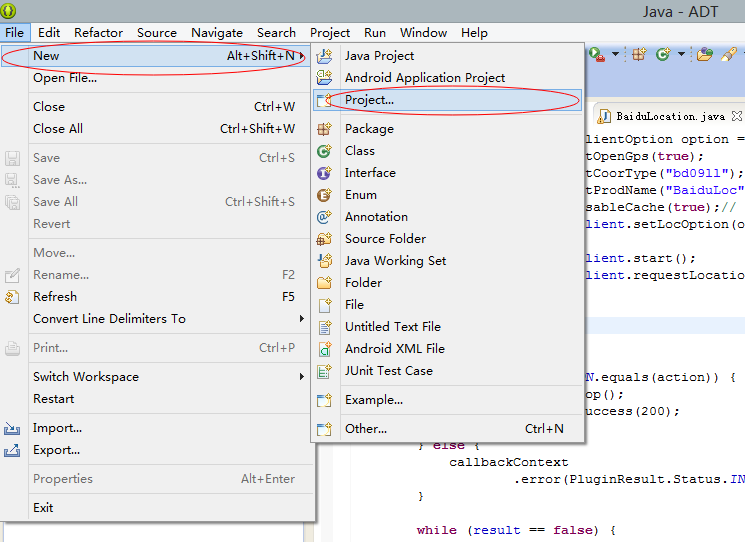Click the Run External Tools toolbar icon
The width and height of the screenshot is (745, 542).
pos(597,55)
